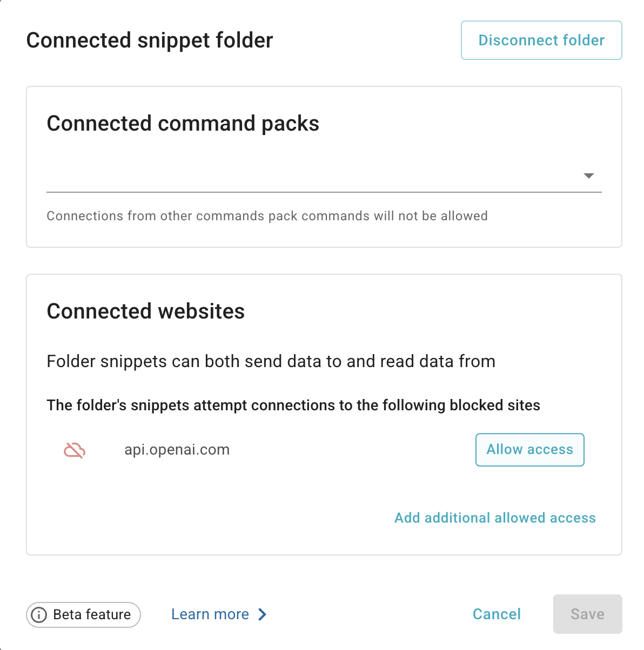644x650 pixels.
Task: Click the info icon in Beta feature chip
Action: (x=39, y=614)
